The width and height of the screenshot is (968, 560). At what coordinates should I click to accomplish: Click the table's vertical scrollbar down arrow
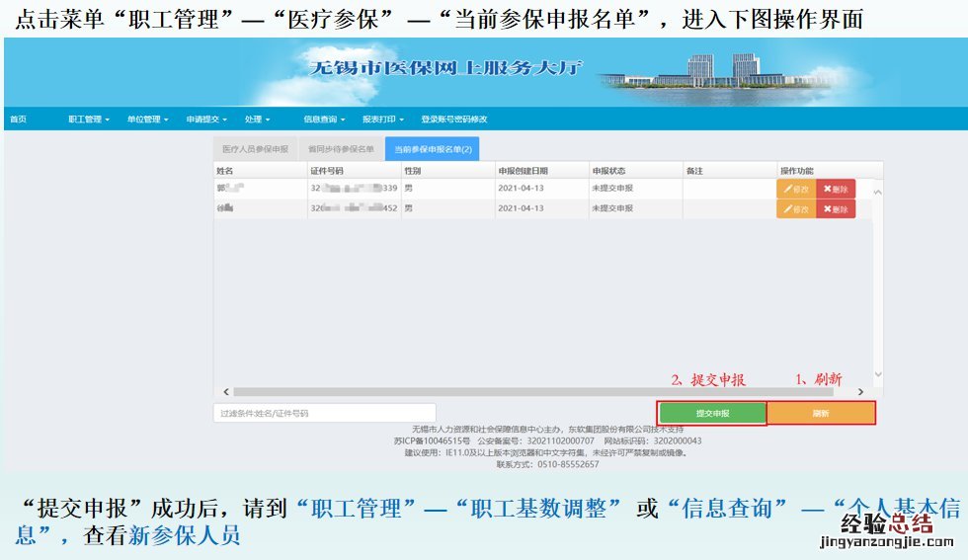click(878, 374)
